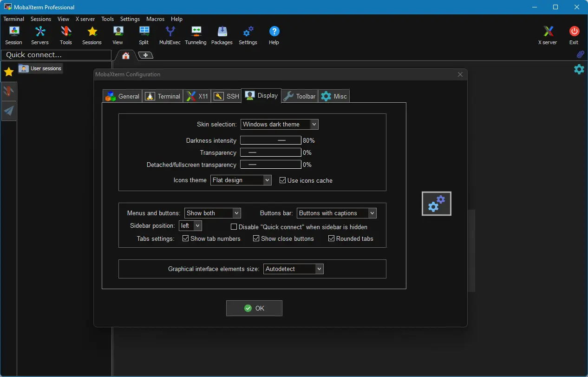Screen dimensions: 588x377
Task: Open the Tools menu in menu bar
Action: pyautogui.click(x=107, y=19)
